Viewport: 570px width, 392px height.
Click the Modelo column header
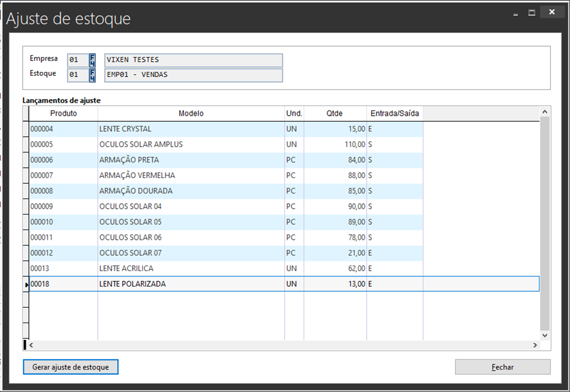(x=191, y=114)
